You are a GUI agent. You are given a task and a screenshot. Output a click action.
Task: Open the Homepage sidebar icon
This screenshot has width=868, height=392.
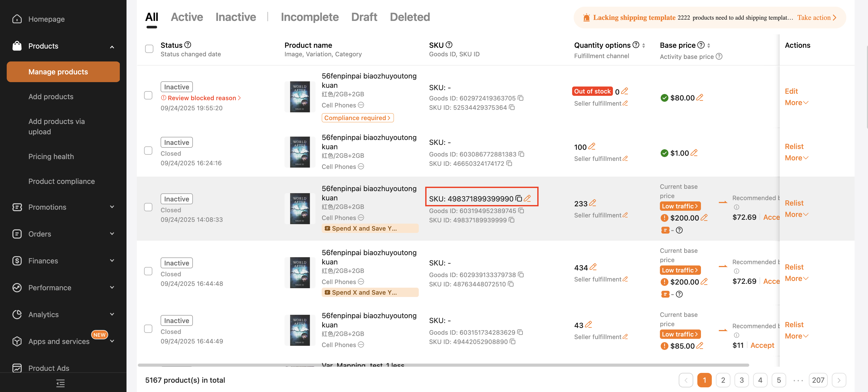(x=17, y=19)
